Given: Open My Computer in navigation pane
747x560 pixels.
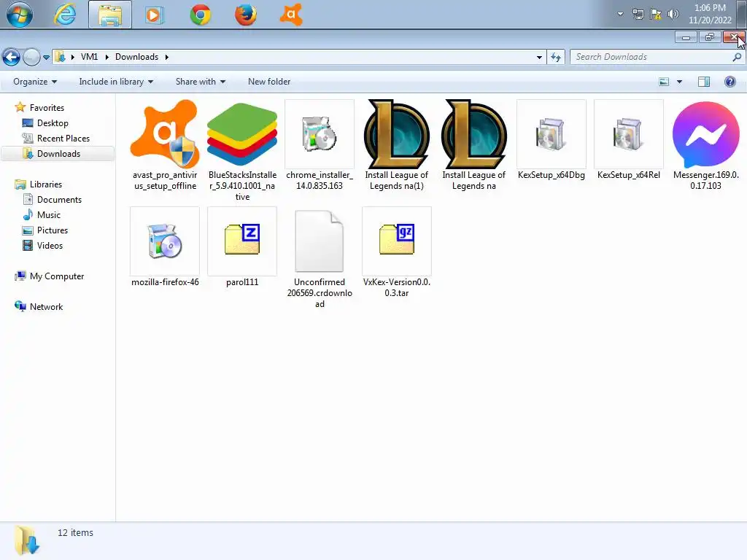Looking at the screenshot, I should click(x=57, y=276).
